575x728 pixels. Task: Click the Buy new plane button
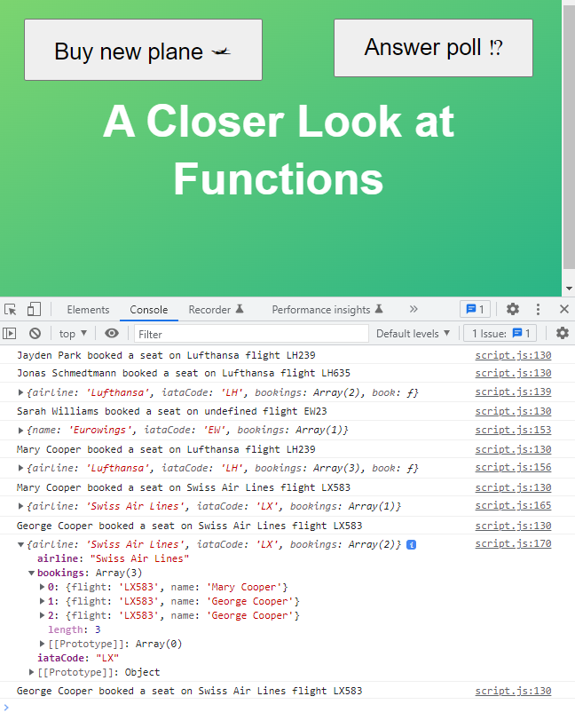point(144,50)
